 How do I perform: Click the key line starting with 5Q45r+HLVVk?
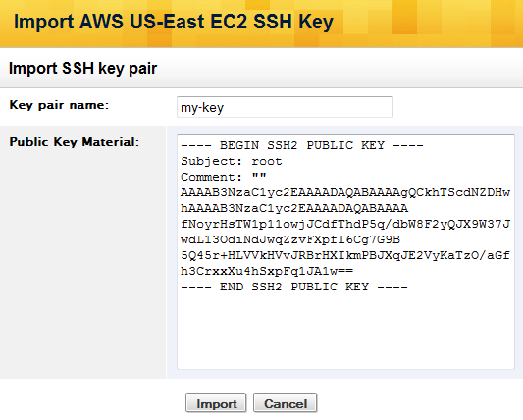tap(345, 255)
